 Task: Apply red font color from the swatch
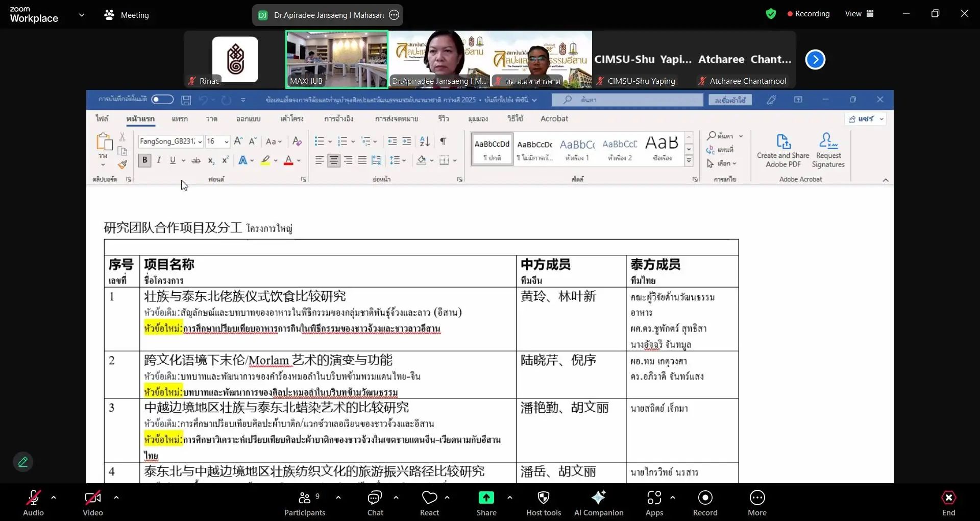pos(288,160)
